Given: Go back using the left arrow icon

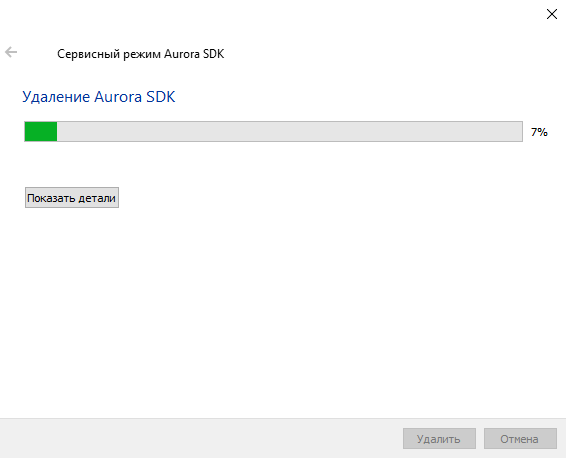Looking at the screenshot, I should (11, 52).
